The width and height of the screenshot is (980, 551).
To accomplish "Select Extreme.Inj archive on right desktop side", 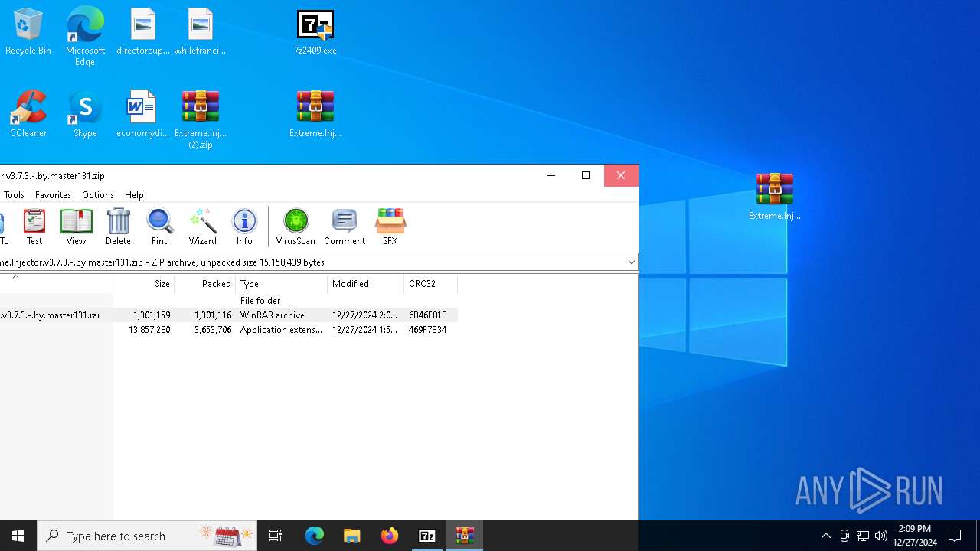I will 775,197.
